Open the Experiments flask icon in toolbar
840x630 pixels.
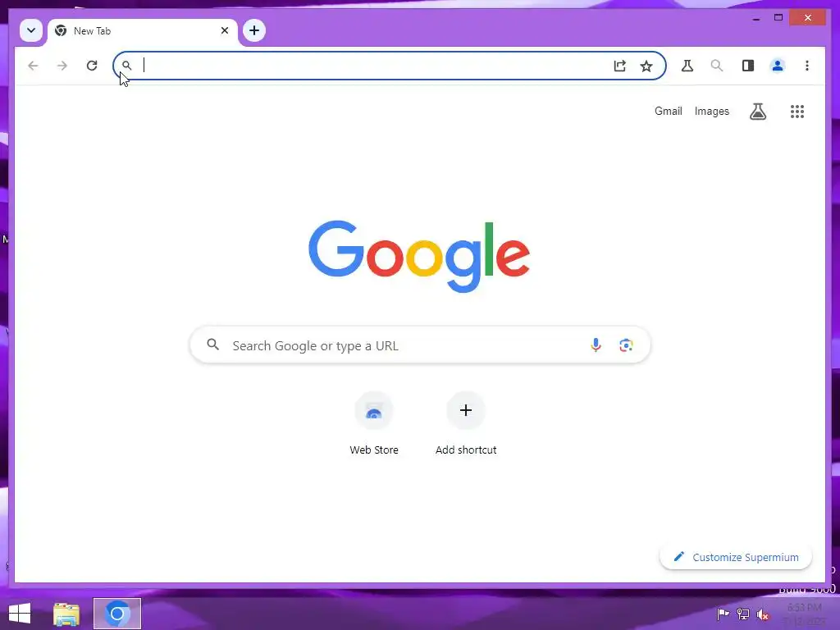tap(687, 66)
